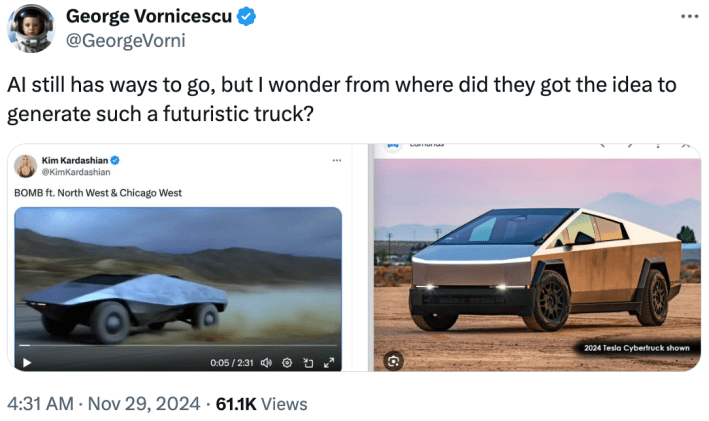The image size is (709, 421).
Task: Open the tweet's more options menu
Action: [x=689, y=17]
